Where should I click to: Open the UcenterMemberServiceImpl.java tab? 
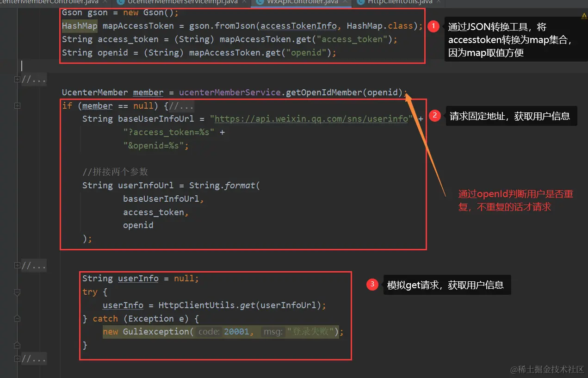tap(183, 2)
